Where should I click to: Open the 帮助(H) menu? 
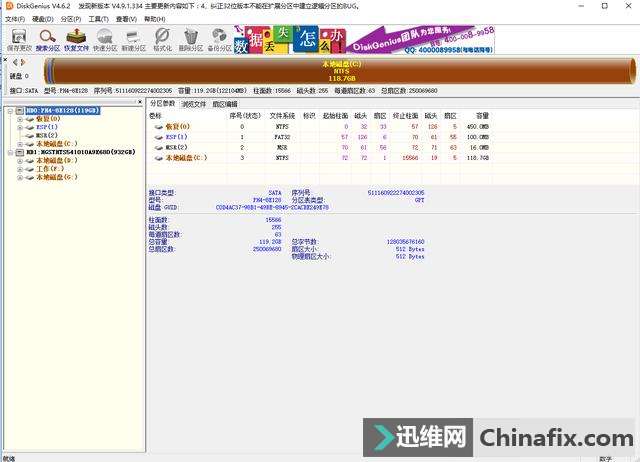[x=155, y=19]
